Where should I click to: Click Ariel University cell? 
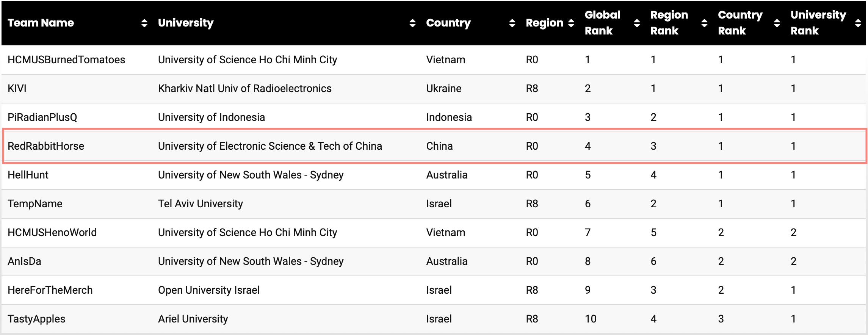click(x=193, y=319)
